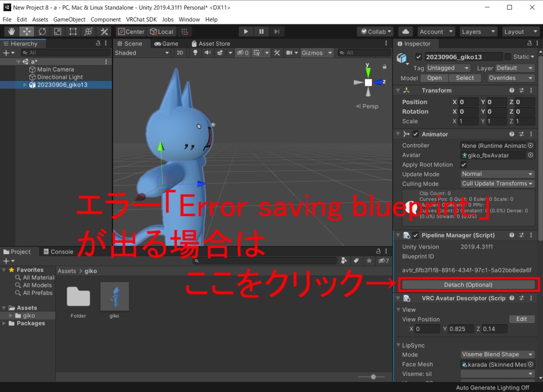Open Pipeline Manager component context menu
Image resolution: width=543 pixels, height=392 pixels.
[x=531, y=235]
